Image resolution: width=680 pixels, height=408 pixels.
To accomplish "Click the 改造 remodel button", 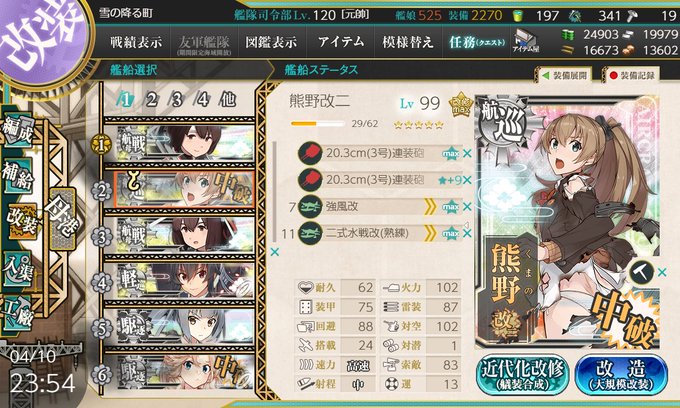I will coord(621,374).
